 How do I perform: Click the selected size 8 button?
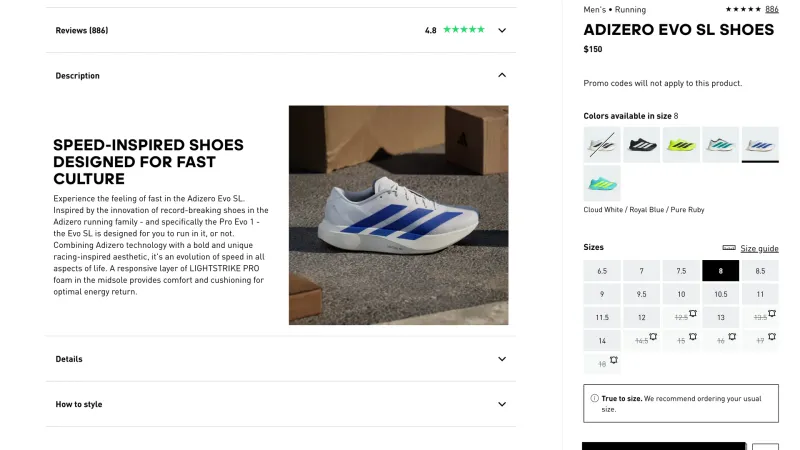click(x=720, y=271)
